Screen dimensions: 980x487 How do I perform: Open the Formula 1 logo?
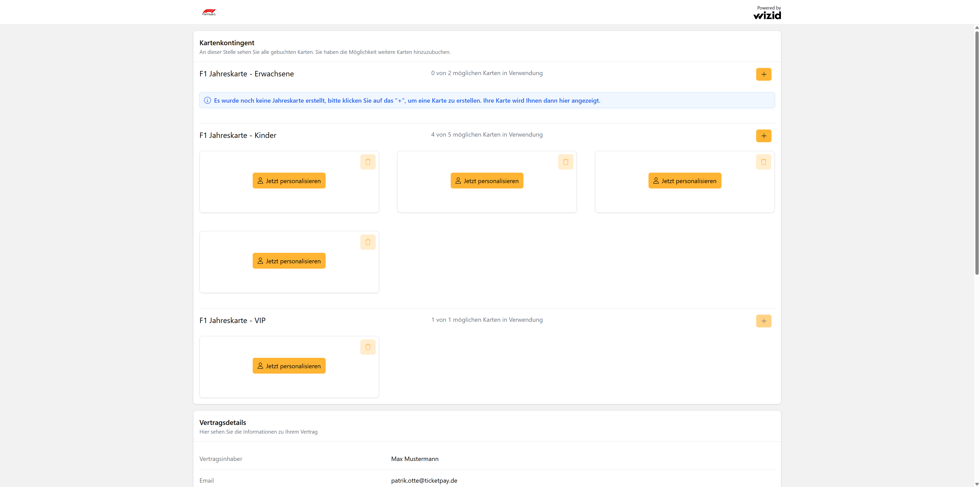[209, 12]
